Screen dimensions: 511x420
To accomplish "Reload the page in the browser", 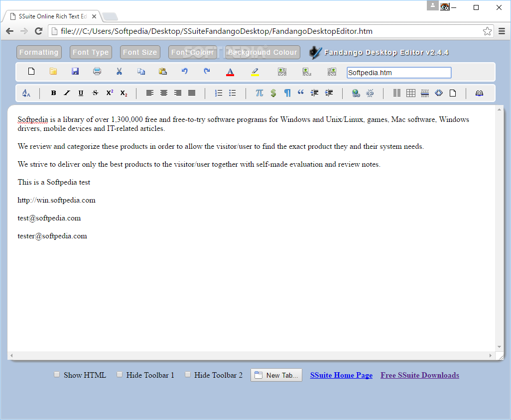I will click(x=38, y=31).
